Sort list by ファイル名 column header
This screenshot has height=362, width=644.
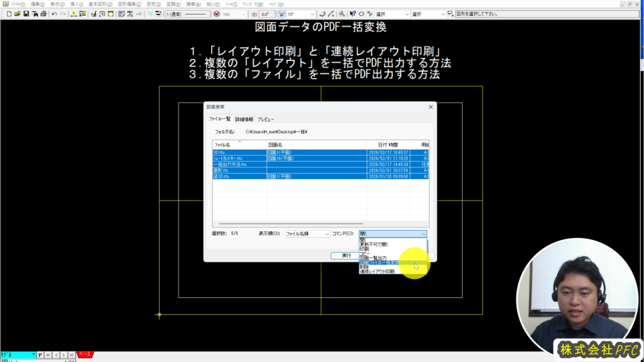click(239, 145)
